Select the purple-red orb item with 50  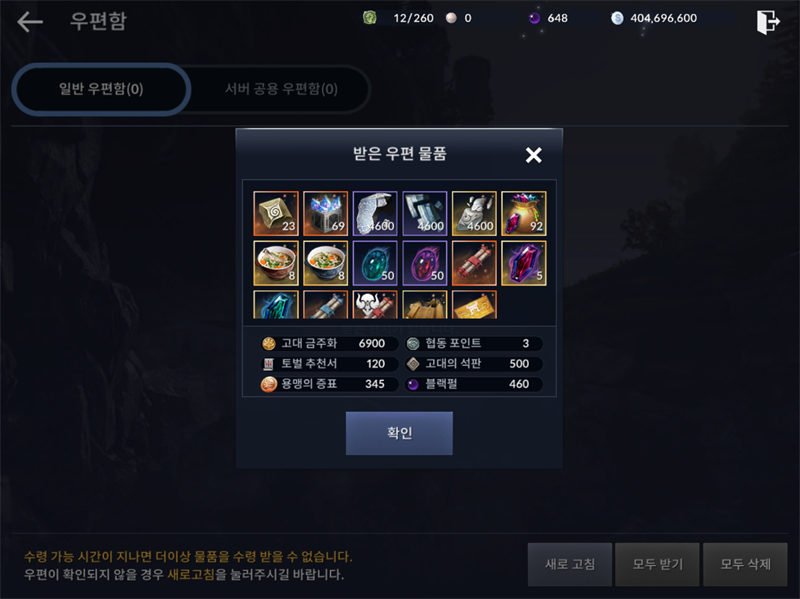click(424, 263)
